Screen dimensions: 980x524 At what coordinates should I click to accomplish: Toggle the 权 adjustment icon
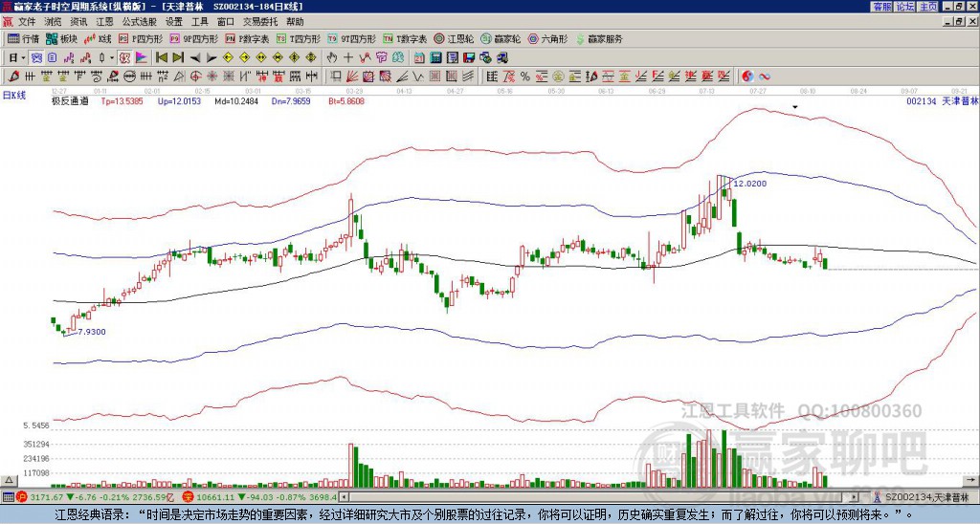[x=124, y=57]
